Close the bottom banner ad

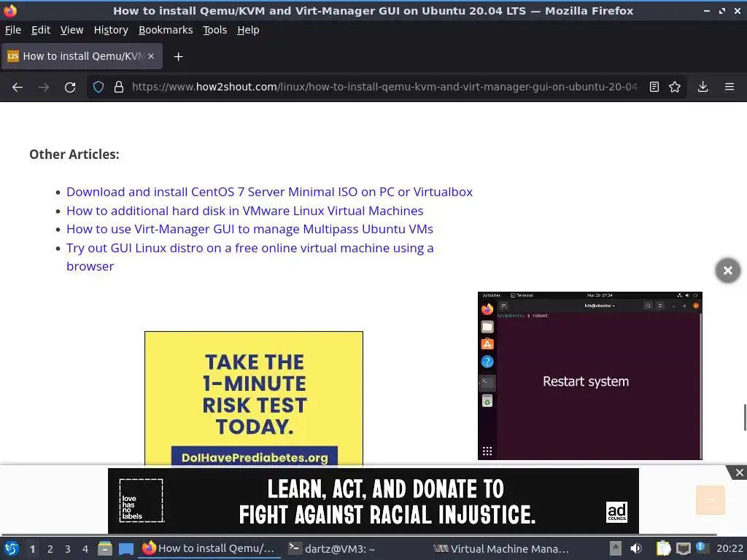(739, 472)
